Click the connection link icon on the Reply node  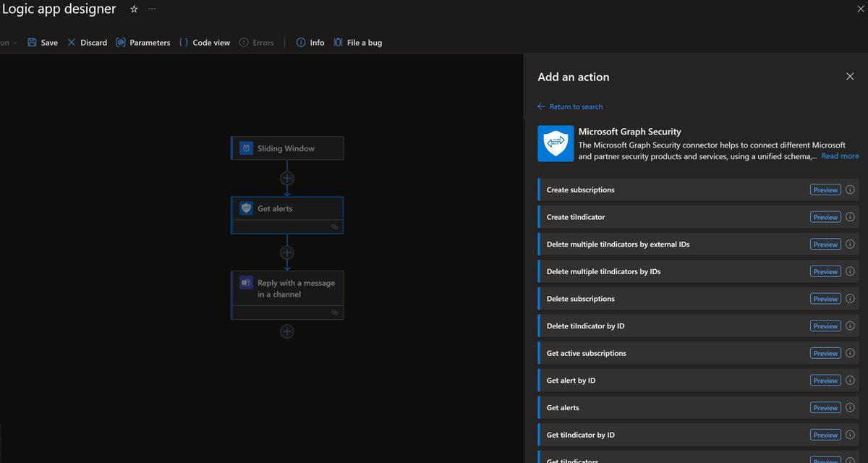334,313
